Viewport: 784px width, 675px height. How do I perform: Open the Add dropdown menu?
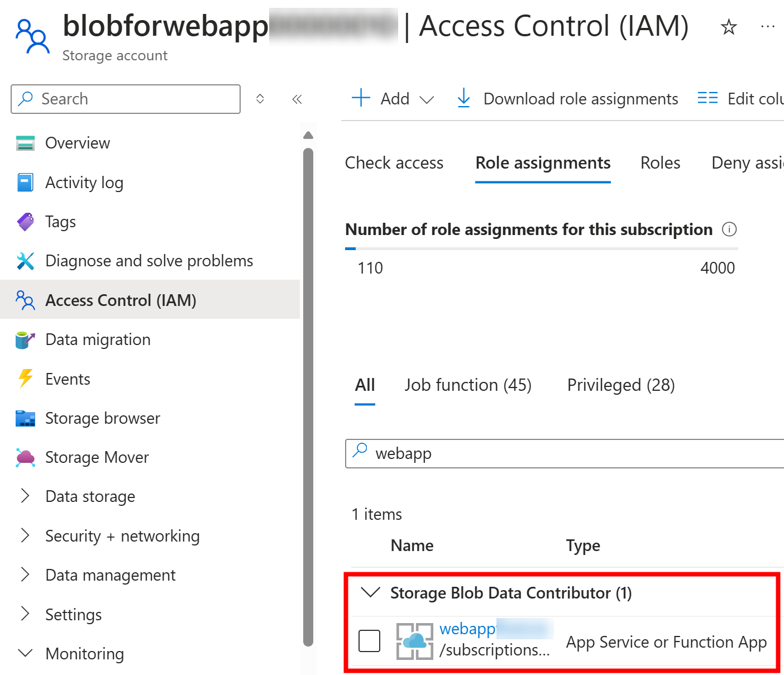pyautogui.click(x=393, y=99)
